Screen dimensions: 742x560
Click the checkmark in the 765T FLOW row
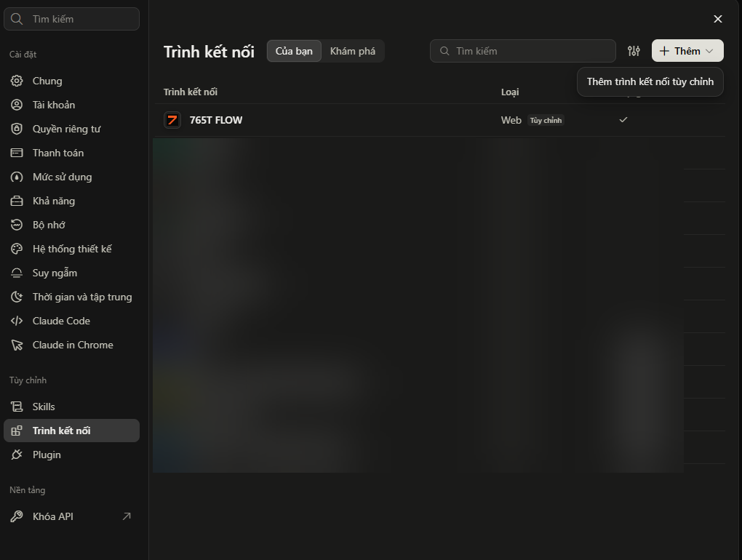tap(623, 120)
